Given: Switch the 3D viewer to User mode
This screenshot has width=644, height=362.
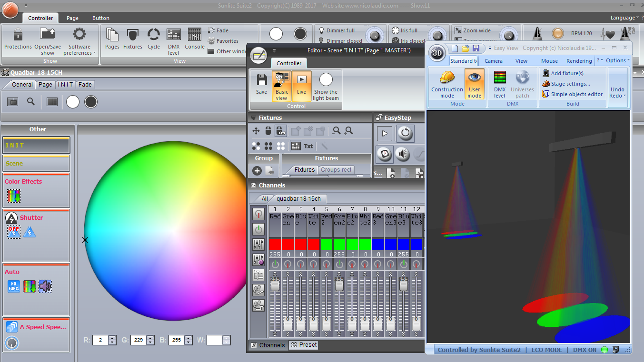Looking at the screenshot, I should (475, 85).
